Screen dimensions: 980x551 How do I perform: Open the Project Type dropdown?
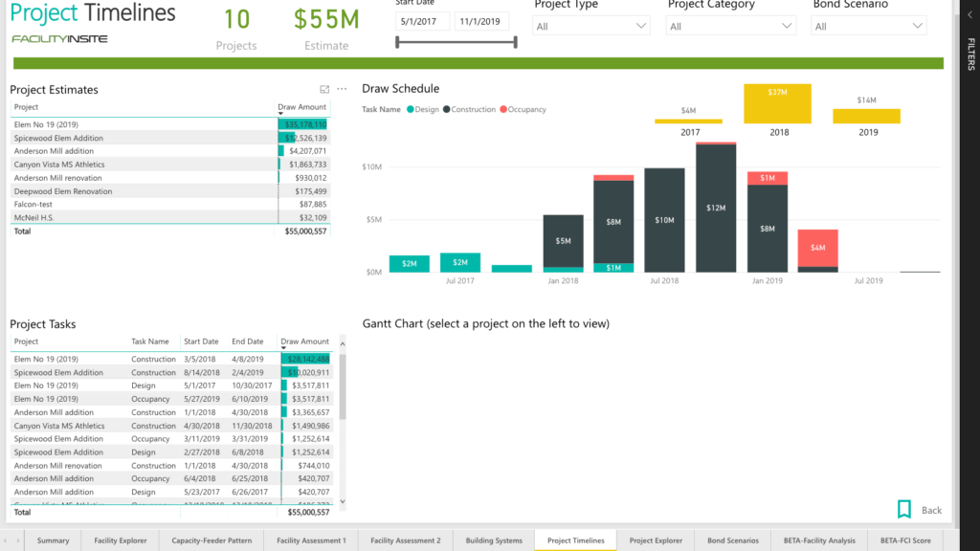coord(591,27)
